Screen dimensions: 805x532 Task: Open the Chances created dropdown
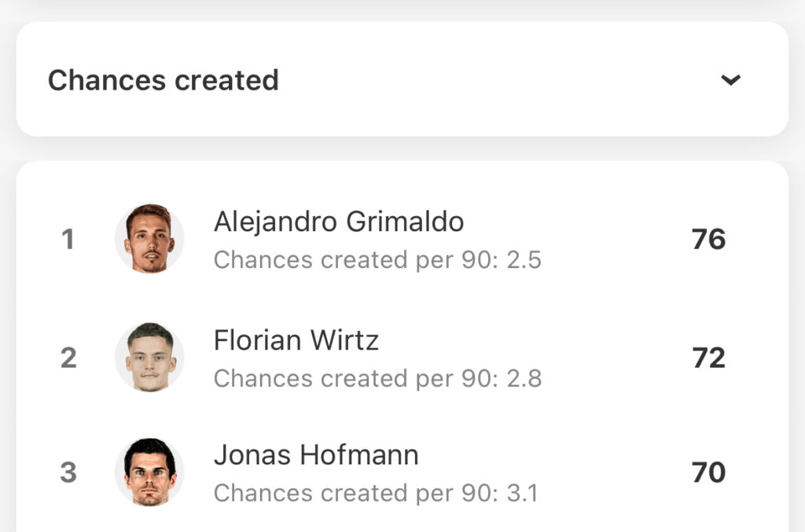point(402,79)
